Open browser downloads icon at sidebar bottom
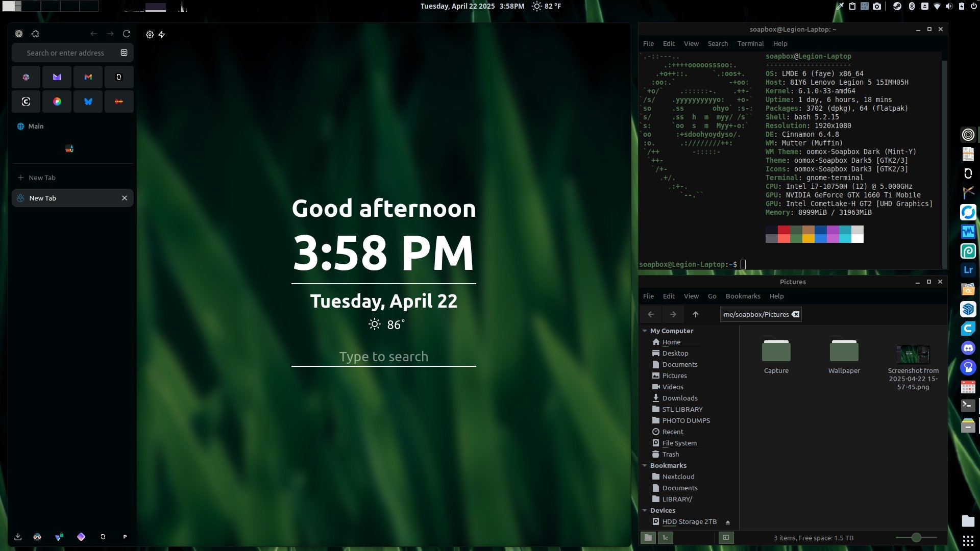This screenshot has height=551, width=980. point(18,537)
